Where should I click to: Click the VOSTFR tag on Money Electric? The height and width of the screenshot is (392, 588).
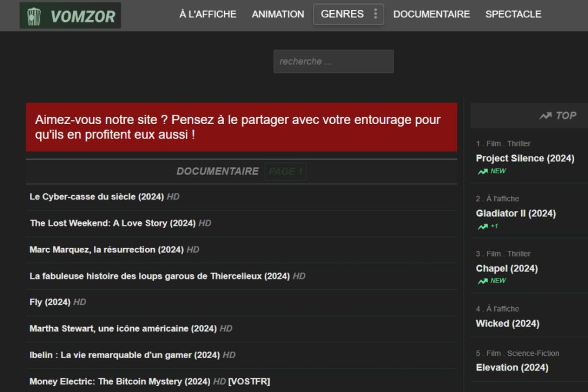[x=251, y=381]
